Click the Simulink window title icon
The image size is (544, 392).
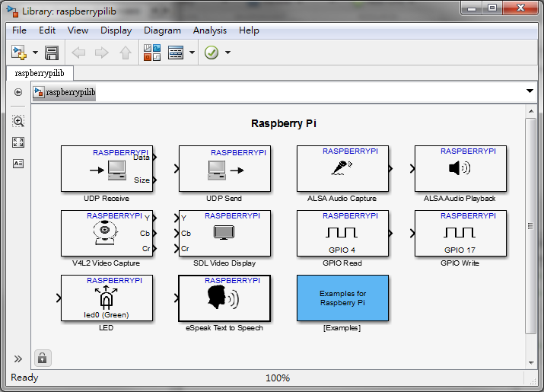coord(12,11)
